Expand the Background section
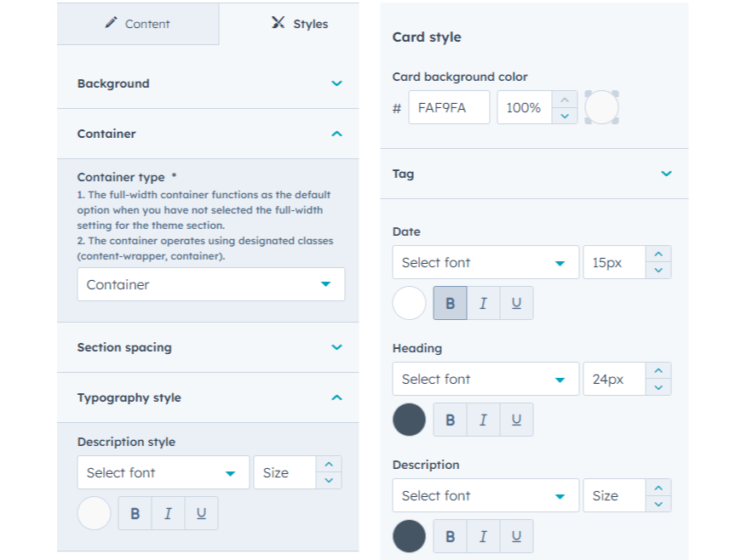The width and height of the screenshot is (747, 560). [x=336, y=83]
